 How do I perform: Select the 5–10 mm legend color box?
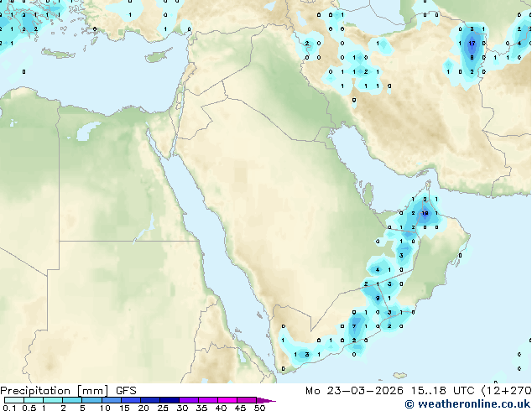[x=91, y=400]
